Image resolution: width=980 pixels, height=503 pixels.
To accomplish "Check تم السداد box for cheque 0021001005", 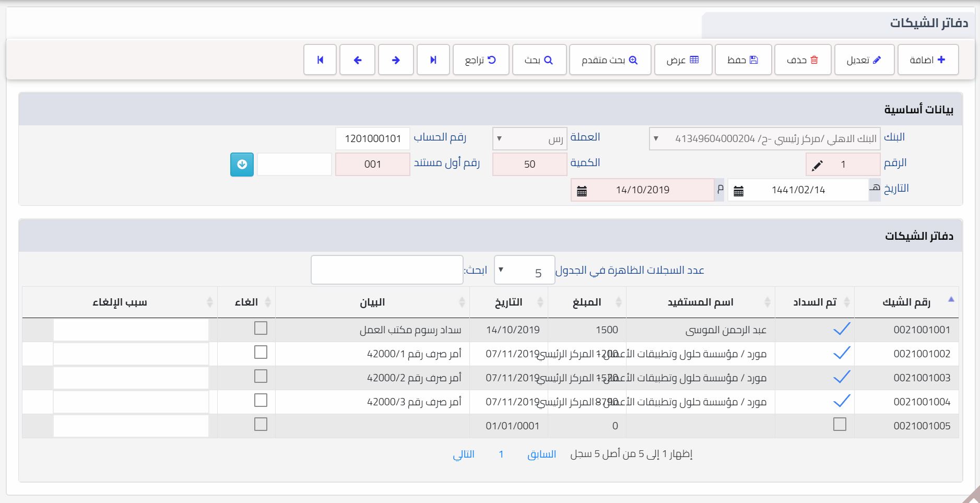I will pos(840,425).
